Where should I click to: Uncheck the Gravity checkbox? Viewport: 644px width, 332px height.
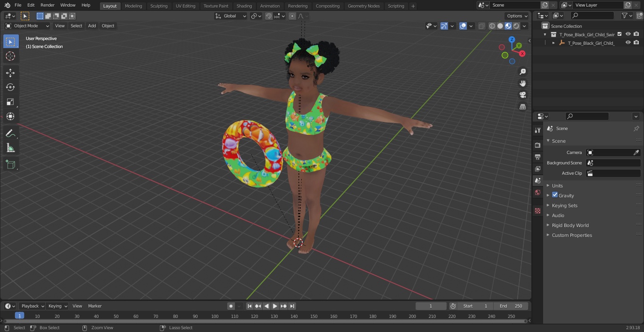[x=555, y=195]
